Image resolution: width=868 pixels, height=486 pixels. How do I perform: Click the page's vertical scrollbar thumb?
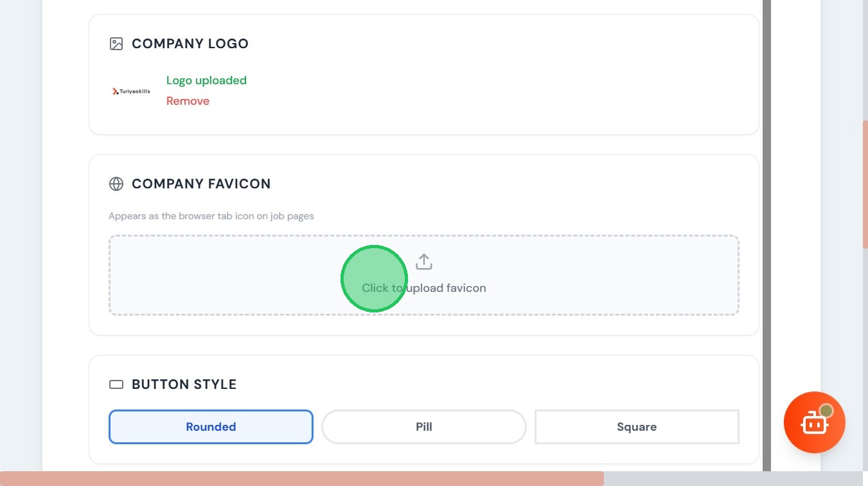[x=865, y=184]
